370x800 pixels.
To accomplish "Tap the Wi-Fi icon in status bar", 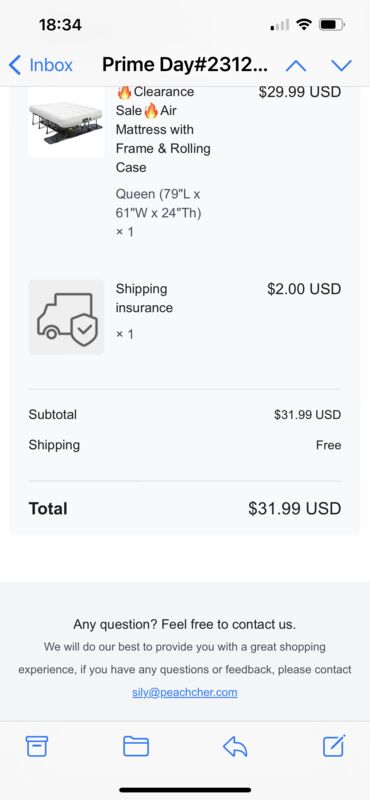I will pyautogui.click(x=304, y=24).
